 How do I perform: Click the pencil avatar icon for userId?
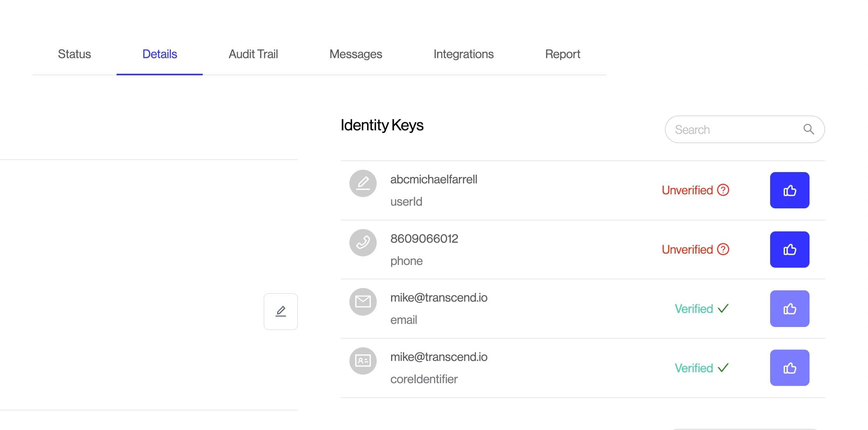point(363,183)
